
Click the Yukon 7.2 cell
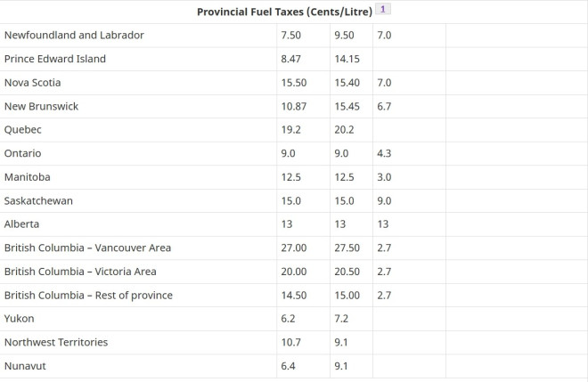point(342,319)
